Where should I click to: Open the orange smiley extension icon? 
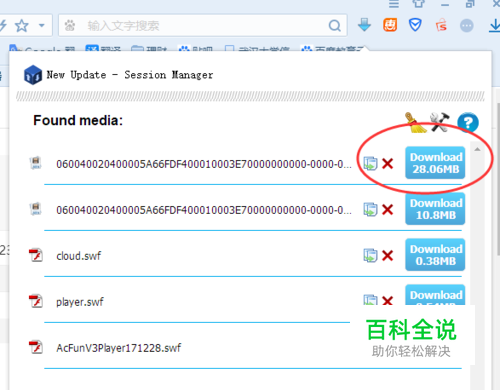(390, 25)
